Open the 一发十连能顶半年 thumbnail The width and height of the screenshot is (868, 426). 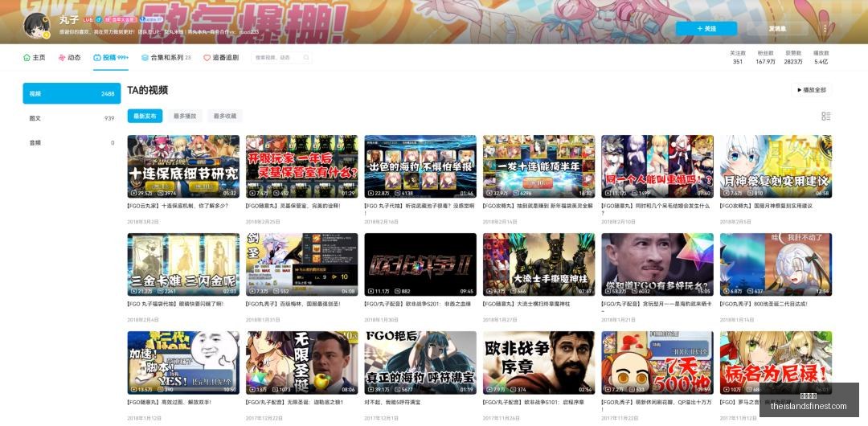click(x=538, y=166)
